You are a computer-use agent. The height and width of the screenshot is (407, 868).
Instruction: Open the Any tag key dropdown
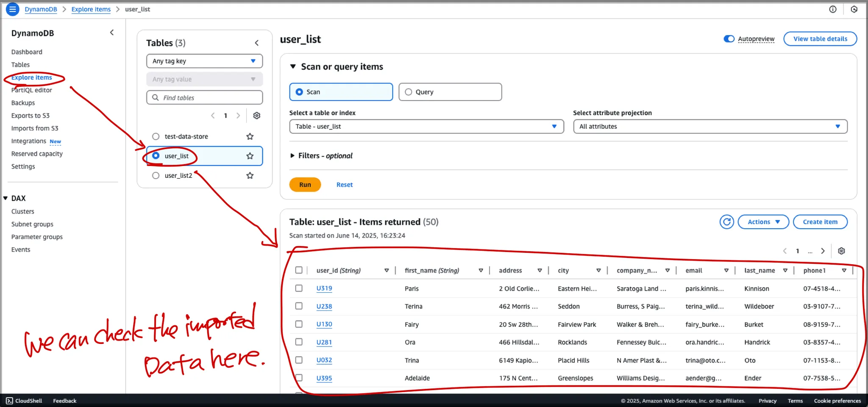click(204, 61)
